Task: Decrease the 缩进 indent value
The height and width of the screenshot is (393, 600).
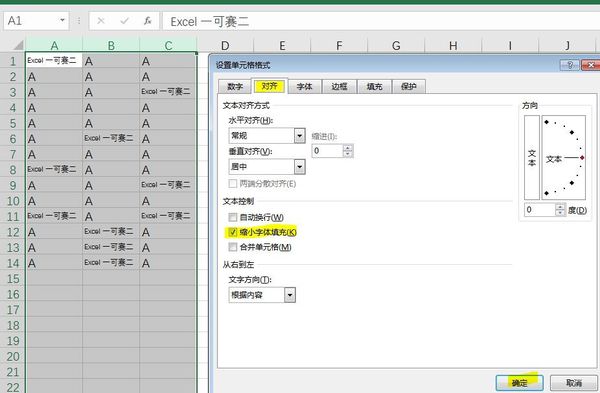Action: (x=348, y=154)
